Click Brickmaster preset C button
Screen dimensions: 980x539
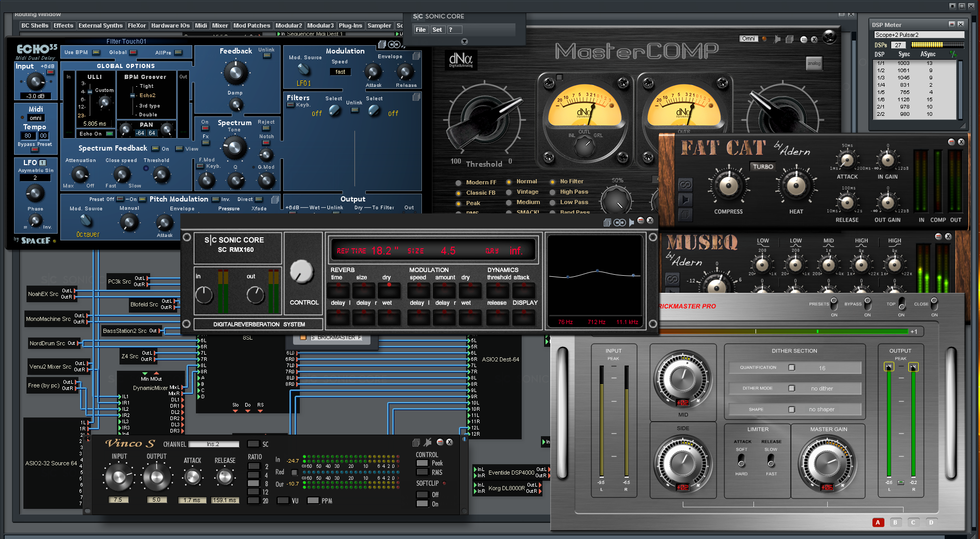[x=913, y=522]
